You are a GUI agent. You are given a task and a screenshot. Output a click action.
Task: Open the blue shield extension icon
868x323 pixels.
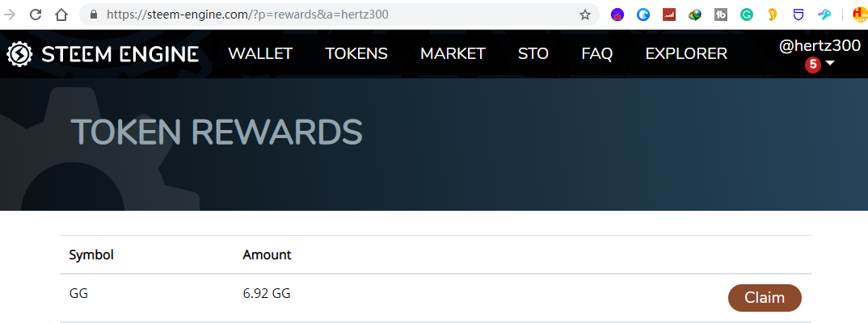[x=798, y=15]
